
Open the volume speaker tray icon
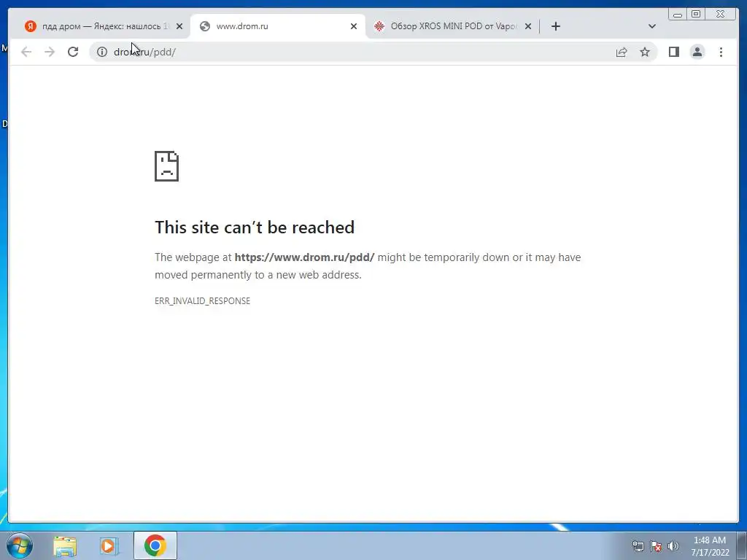[x=673, y=546]
